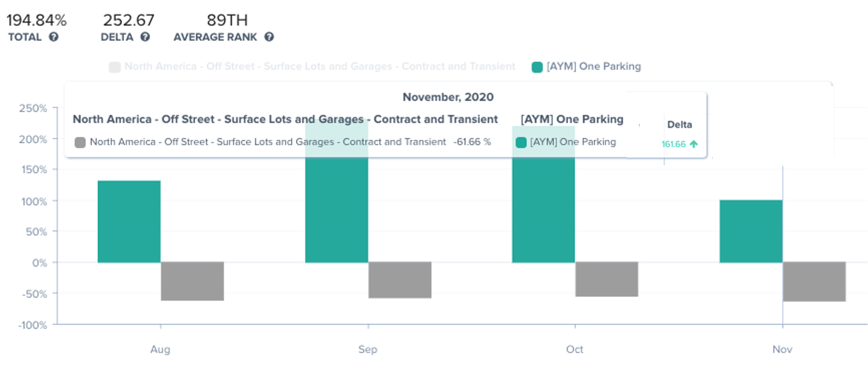The height and width of the screenshot is (369, 868).
Task: Click the Nov label on the x-axis
Action: (x=782, y=349)
